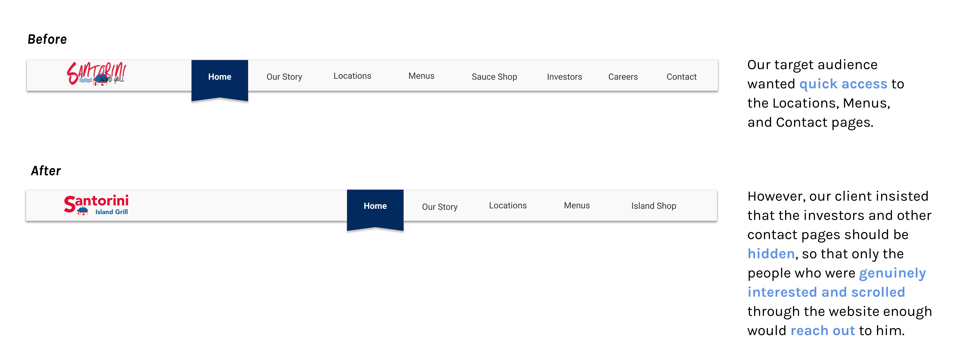Click the Home navigation button (After)
Viewport: 980px width, 361px height.
tap(375, 205)
